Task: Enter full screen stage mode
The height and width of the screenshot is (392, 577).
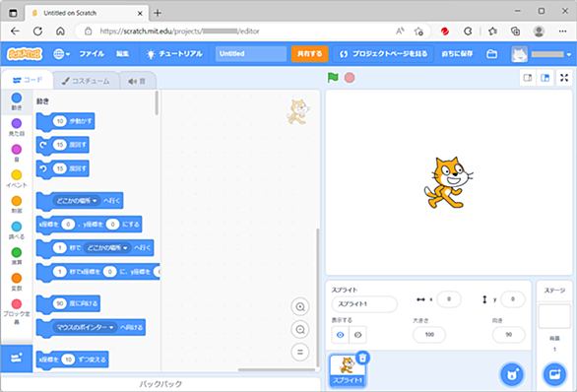Action: [564, 78]
